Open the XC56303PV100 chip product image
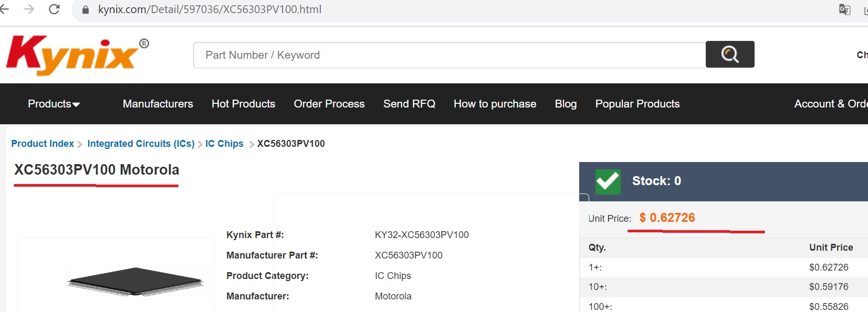 [x=135, y=282]
